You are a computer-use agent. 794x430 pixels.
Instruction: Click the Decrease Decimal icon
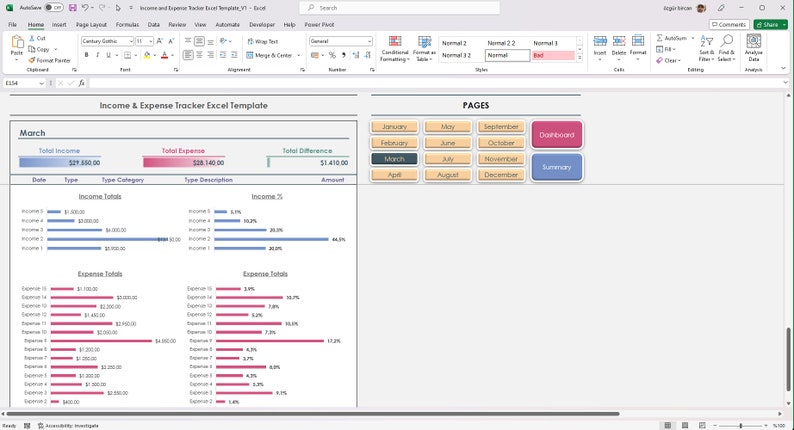tap(367, 55)
